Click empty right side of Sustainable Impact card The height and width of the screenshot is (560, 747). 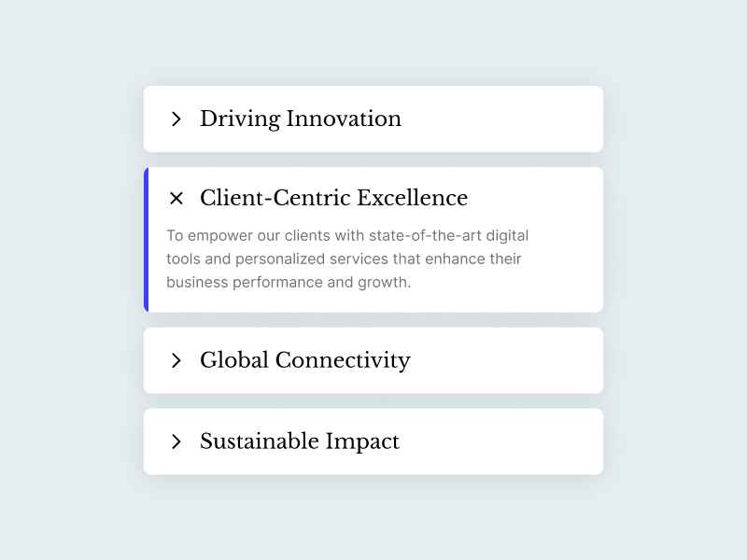pyautogui.click(x=523, y=441)
